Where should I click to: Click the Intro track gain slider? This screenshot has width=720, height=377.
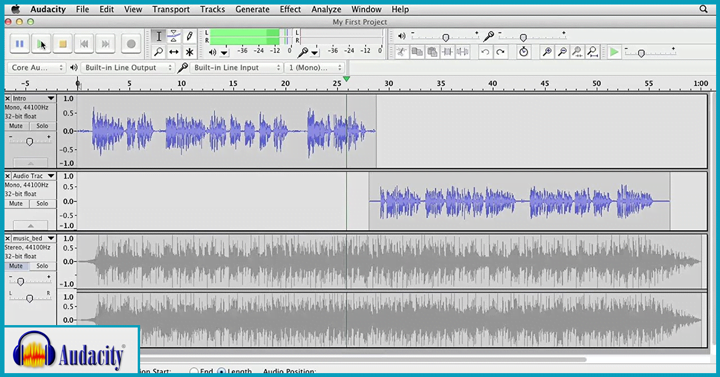coord(29,142)
